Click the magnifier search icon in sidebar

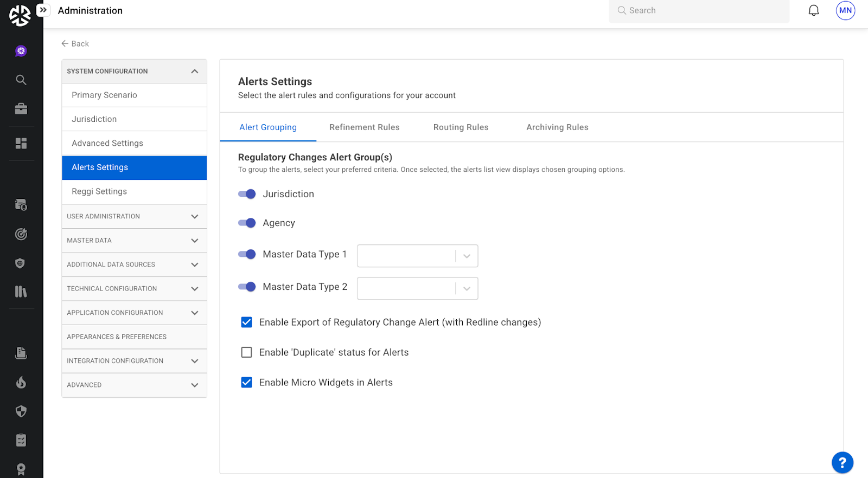[21, 80]
